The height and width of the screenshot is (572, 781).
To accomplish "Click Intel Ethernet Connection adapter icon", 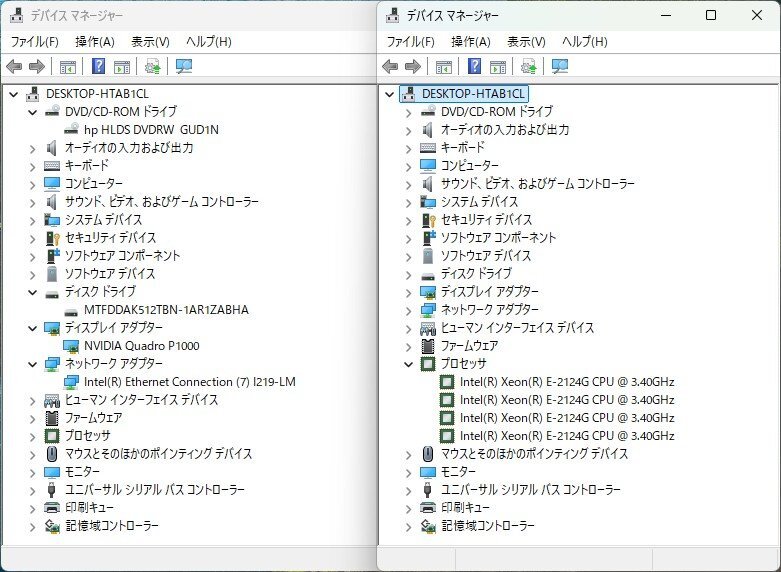I will click(x=71, y=382).
